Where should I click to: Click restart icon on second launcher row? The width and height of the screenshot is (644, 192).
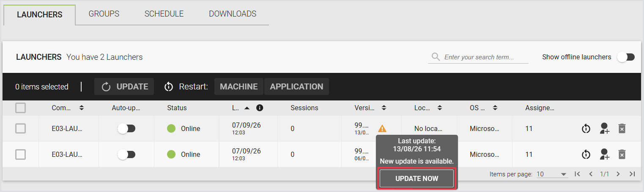(x=586, y=154)
